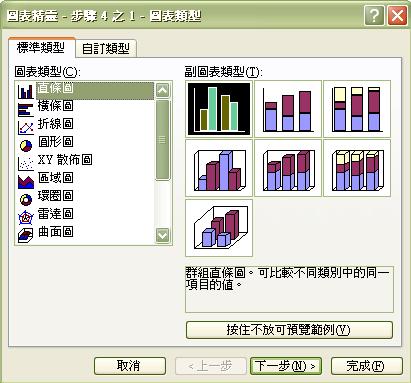This screenshot has height=383, width=411.
Task: Select the 環圈圖 doughnut chart icon
Action: (26, 199)
